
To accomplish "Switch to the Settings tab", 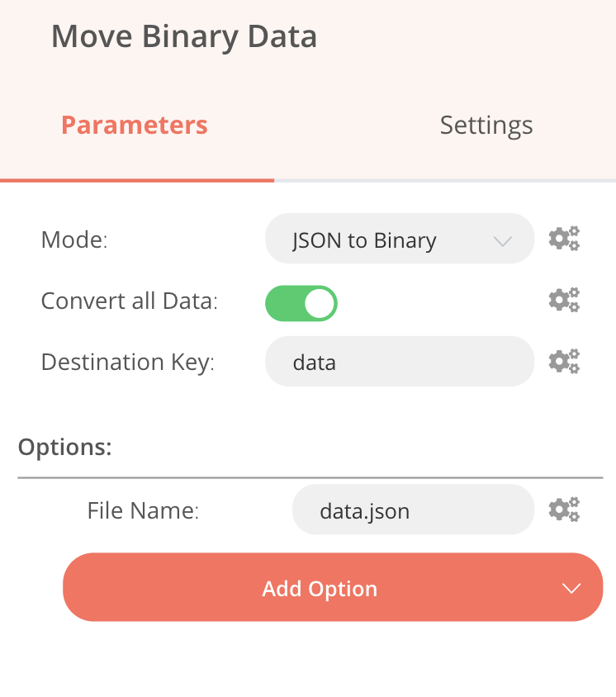I will pos(486,126).
